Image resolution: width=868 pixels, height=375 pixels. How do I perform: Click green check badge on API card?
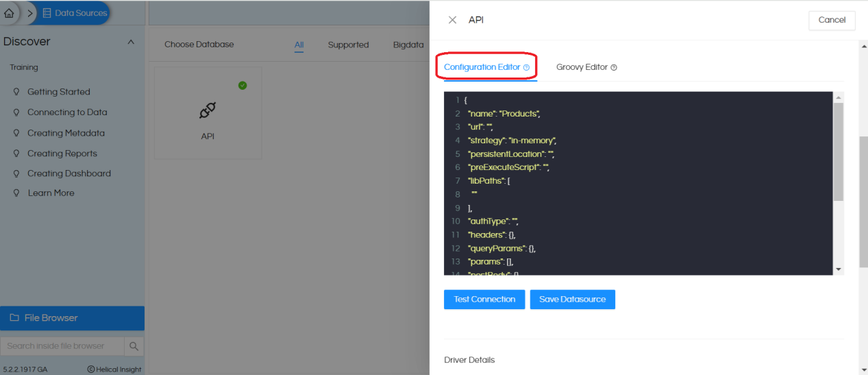(243, 86)
